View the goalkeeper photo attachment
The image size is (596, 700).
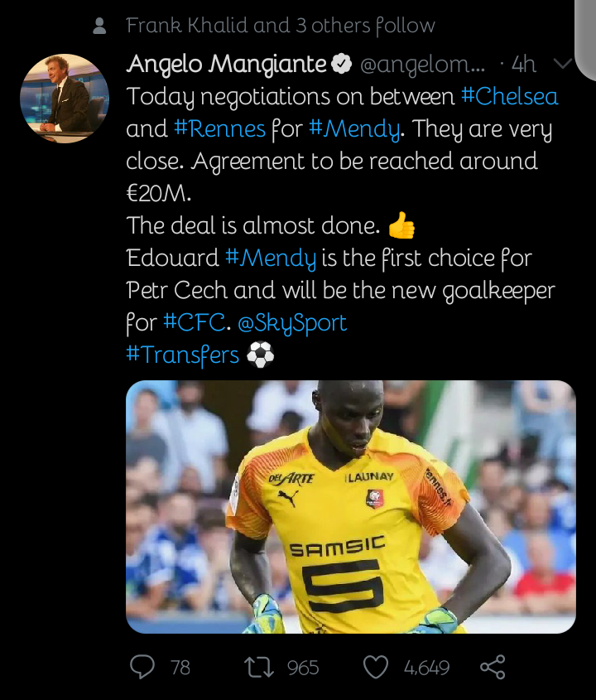tap(351, 507)
